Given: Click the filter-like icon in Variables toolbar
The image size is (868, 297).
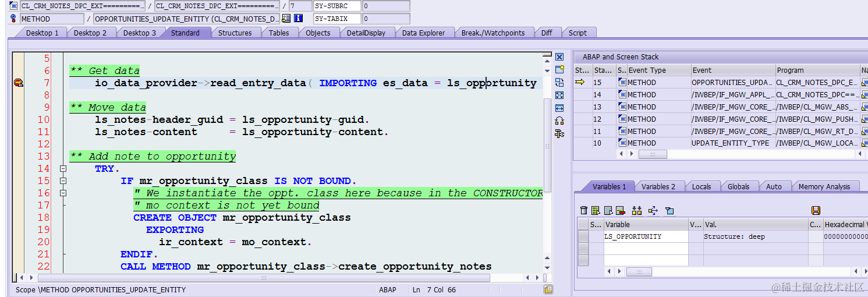Looking at the screenshot, I should tap(669, 210).
